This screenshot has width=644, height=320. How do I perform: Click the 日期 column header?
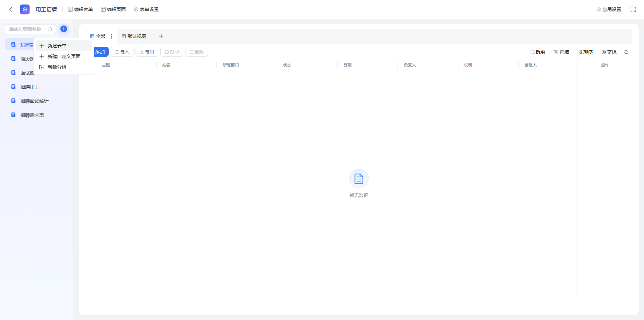(347, 65)
